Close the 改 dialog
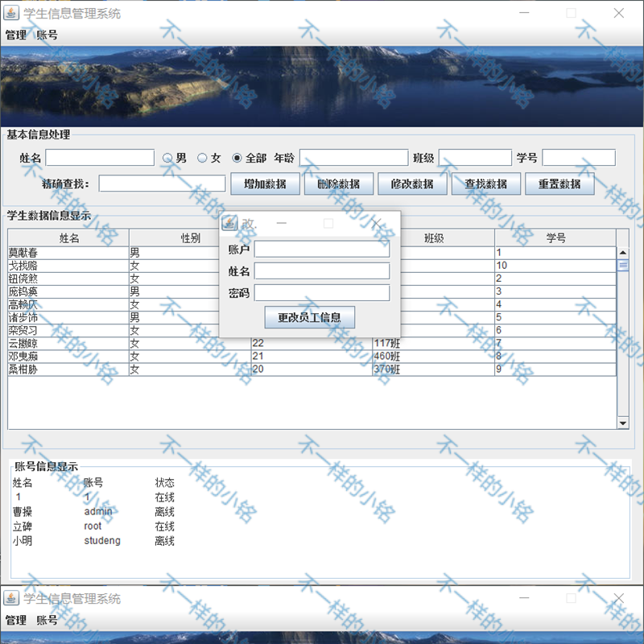 pos(376,223)
